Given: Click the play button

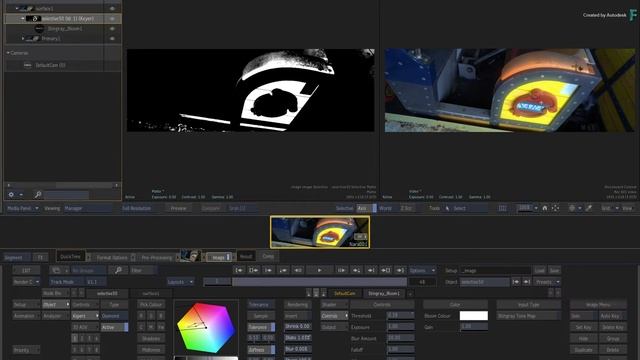Looking at the screenshot, I should (x=320, y=270).
